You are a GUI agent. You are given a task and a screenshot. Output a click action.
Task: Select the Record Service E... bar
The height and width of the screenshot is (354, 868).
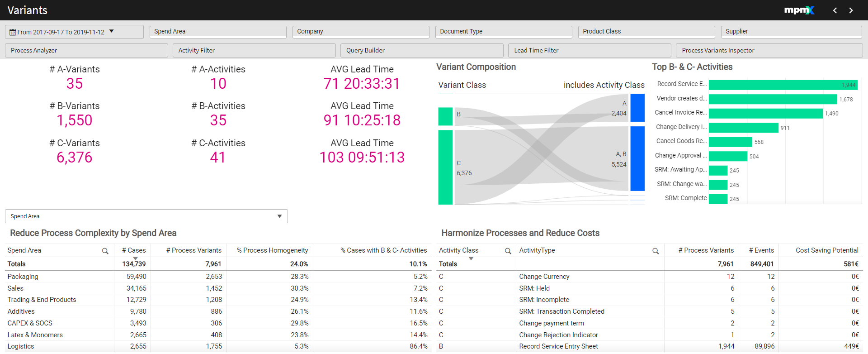pyautogui.click(x=783, y=85)
